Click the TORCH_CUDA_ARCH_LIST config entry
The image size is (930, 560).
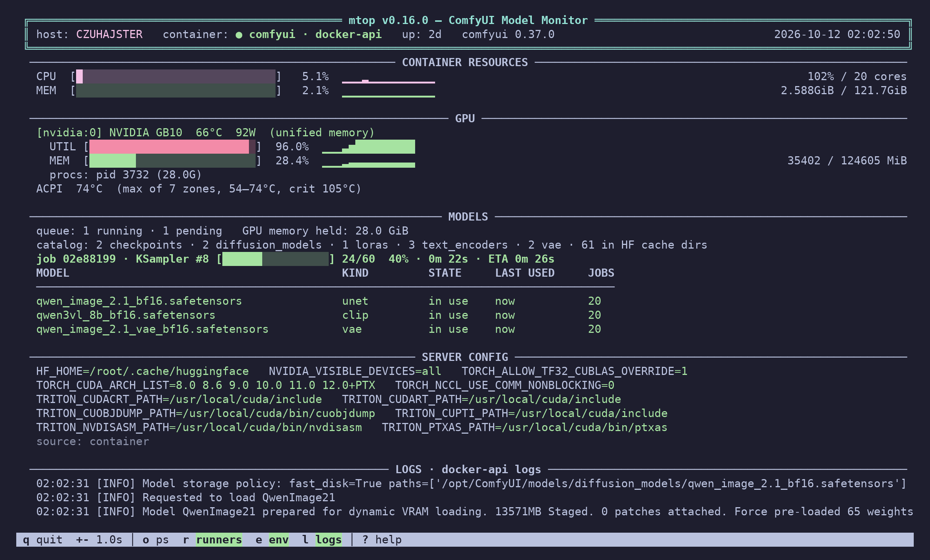206,385
